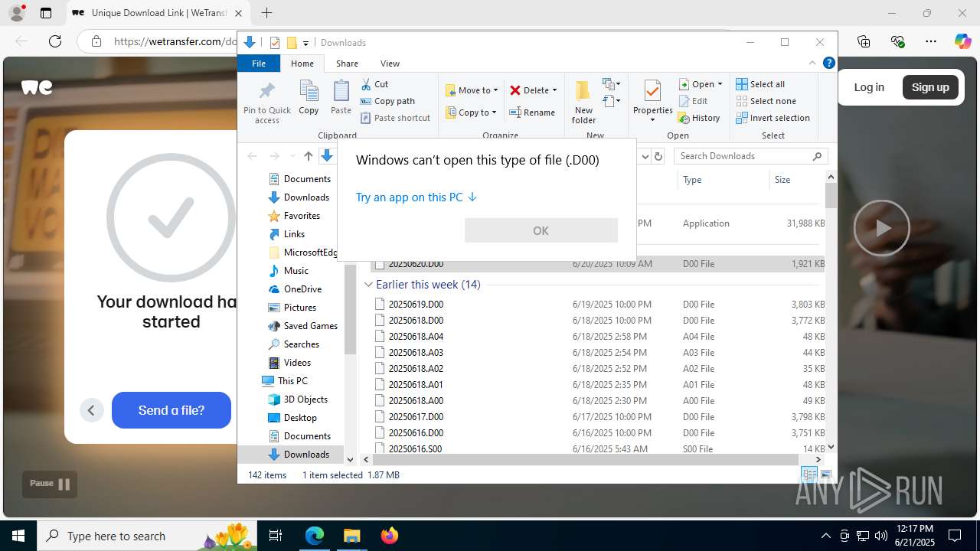Click Invert selection in ribbon

pos(773,118)
